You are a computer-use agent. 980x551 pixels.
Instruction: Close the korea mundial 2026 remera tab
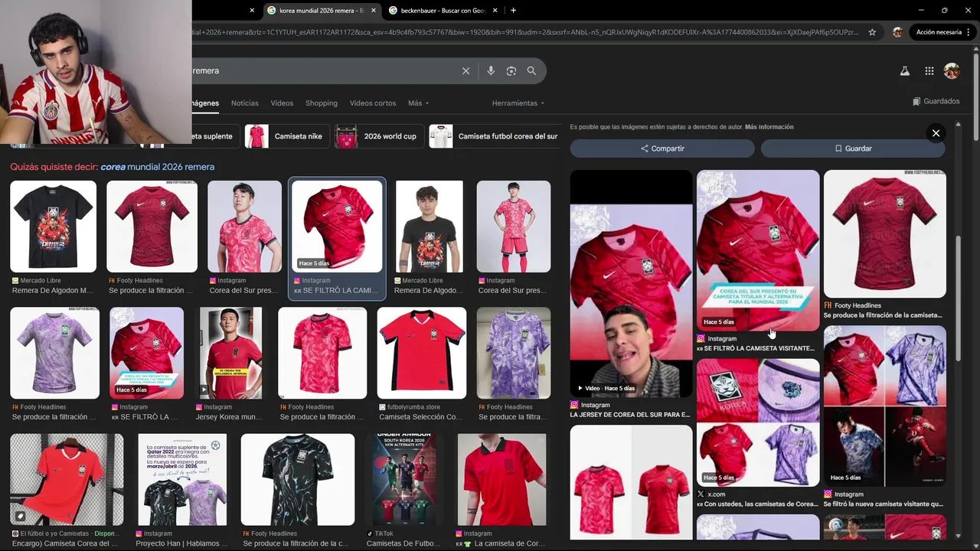pos(374,11)
